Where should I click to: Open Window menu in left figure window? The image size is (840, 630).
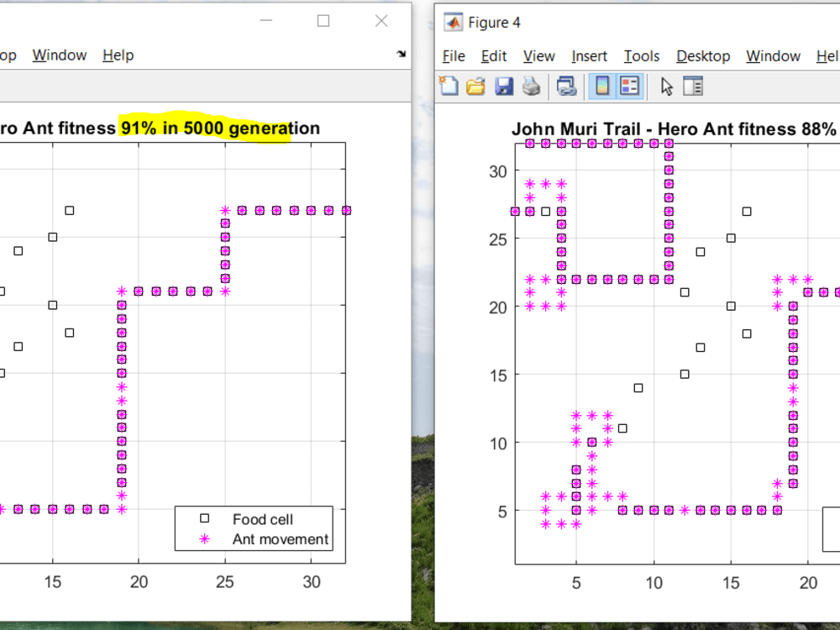[x=60, y=55]
